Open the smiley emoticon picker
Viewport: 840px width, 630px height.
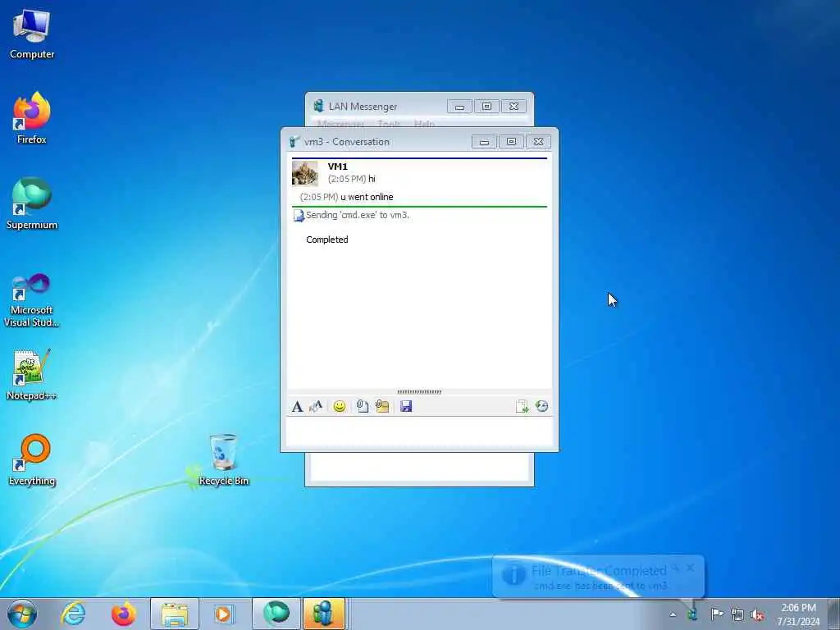pyautogui.click(x=339, y=406)
